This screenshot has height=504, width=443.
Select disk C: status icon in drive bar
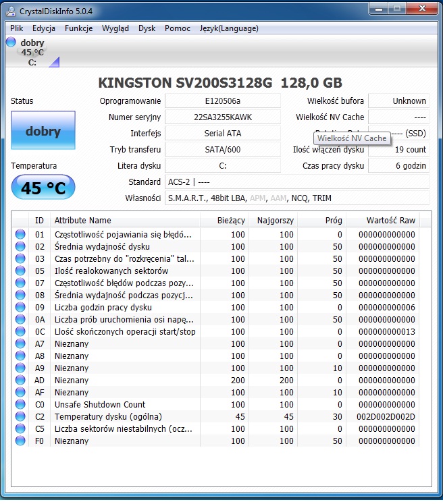pos(11,42)
